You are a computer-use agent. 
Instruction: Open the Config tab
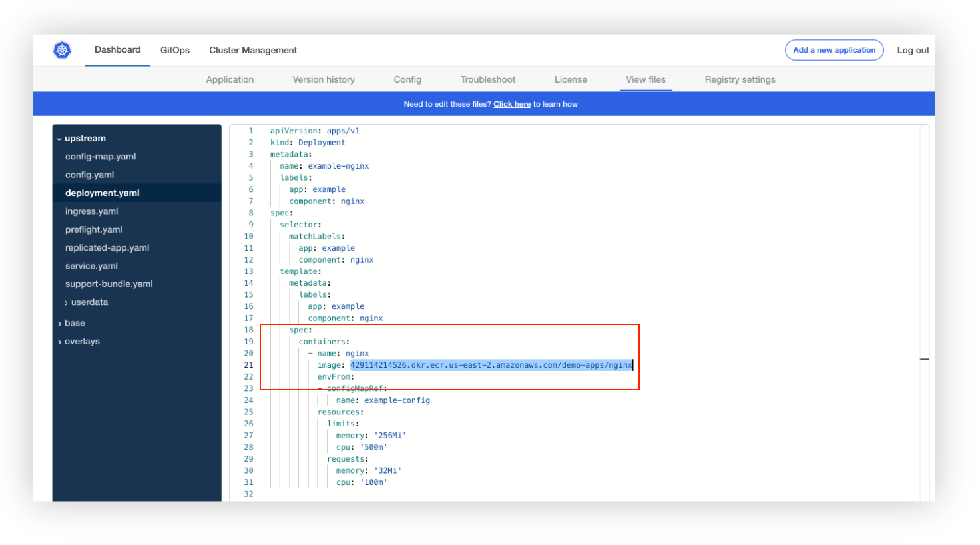(407, 79)
